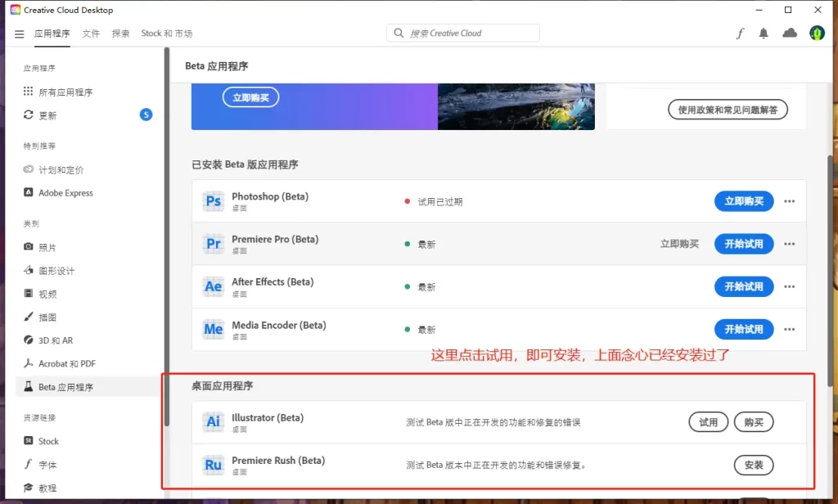Open the Premiere Rush (Beta) app icon

coord(213,465)
